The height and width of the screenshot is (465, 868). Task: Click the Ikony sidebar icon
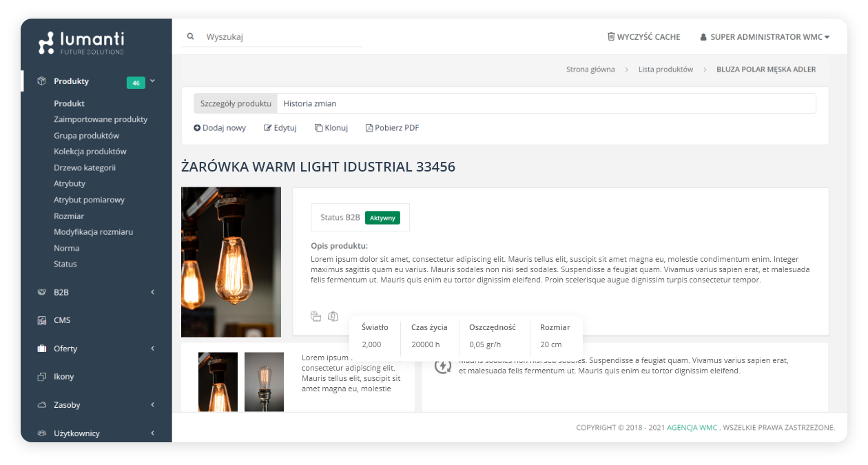click(x=41, y=377)
